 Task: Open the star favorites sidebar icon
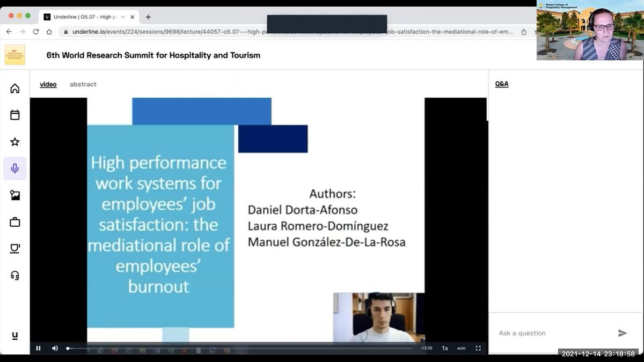coord(15,142)
